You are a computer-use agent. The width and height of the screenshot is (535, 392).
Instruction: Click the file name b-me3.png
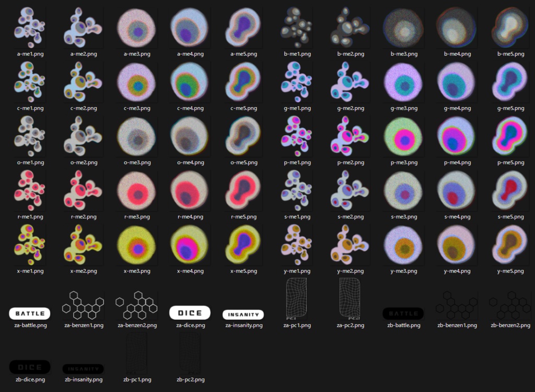click(404, 54)
